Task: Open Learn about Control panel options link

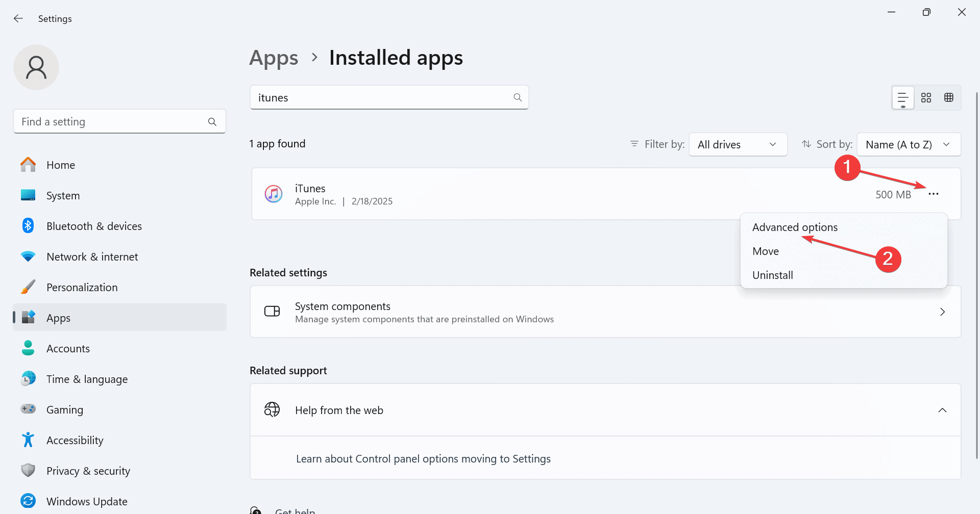Action: pyautogui.click(x=423, y=459)
